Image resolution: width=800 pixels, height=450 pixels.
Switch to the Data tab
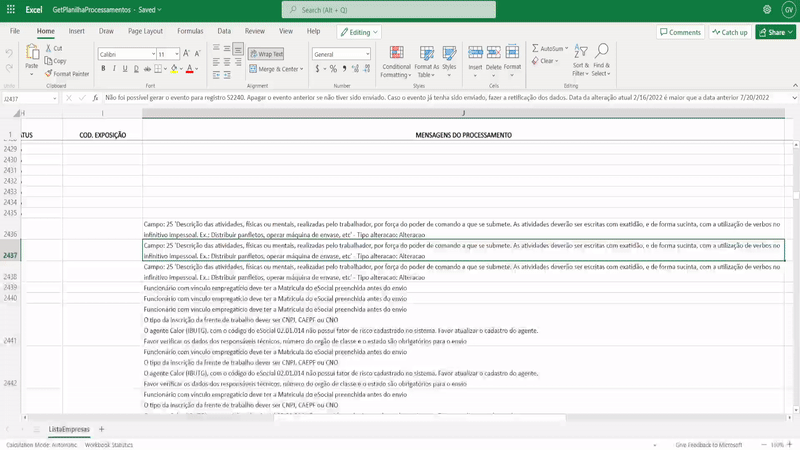[x=224, y=31]
